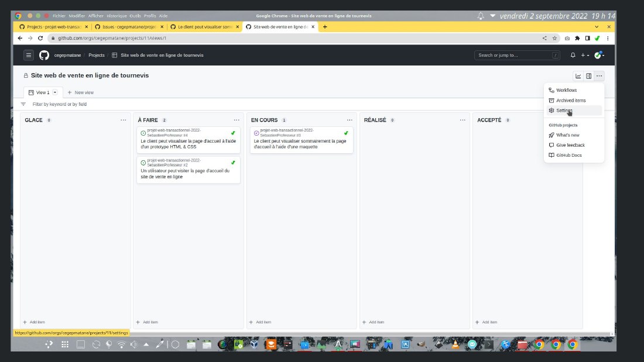Click the volume speaker icon in the dock
The width and height of the screenshot is (644, 362).
pos(133,344)
